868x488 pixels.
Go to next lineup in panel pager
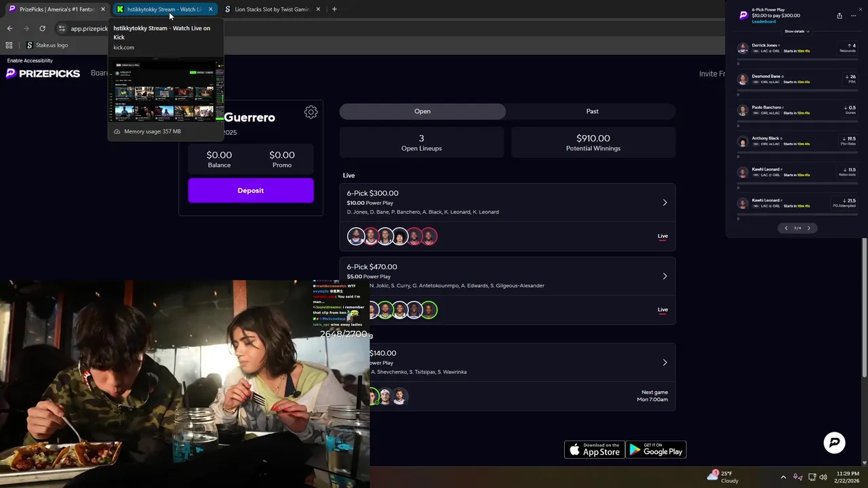click(808, 228)
